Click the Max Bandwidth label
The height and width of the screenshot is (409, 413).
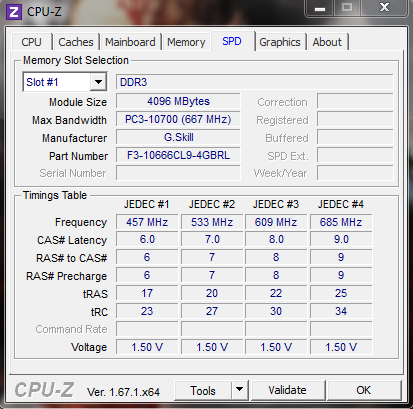coord(69,120)
